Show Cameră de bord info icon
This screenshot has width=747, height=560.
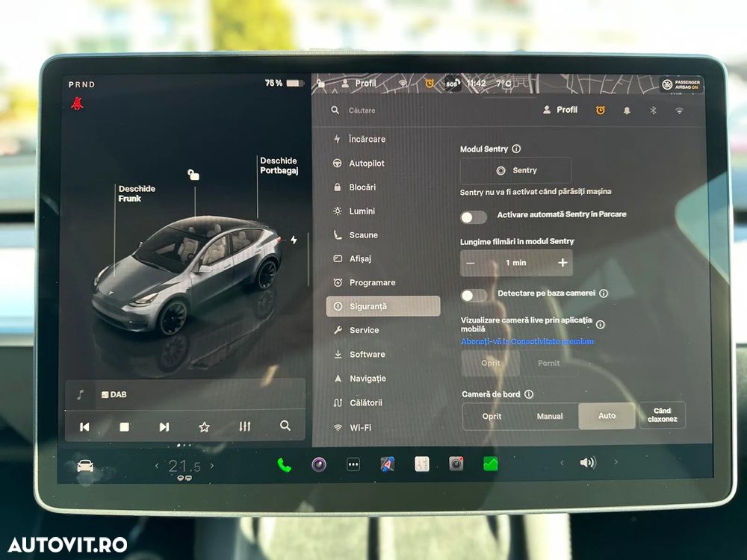529,393
